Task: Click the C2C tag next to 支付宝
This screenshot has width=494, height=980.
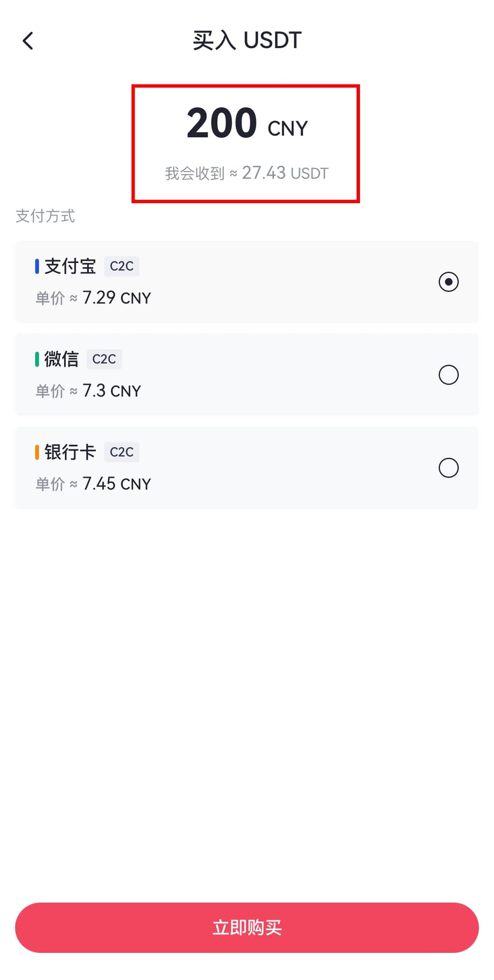Action: (122, 266)
